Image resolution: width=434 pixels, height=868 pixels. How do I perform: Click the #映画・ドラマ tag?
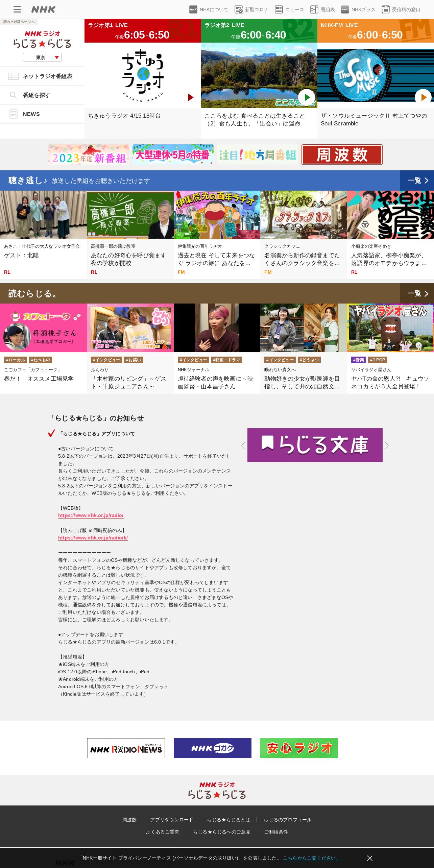pyautogui.click(x=226, y=360)
